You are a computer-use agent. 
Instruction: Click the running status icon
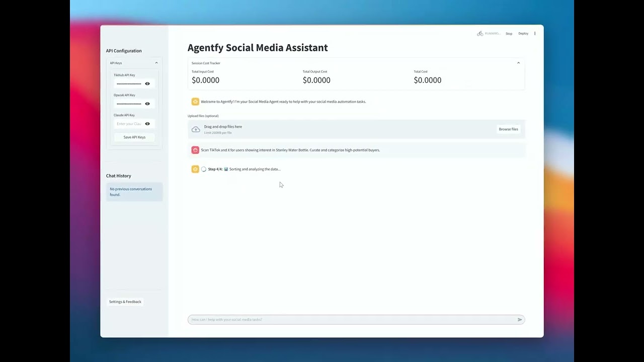[480, 34]
